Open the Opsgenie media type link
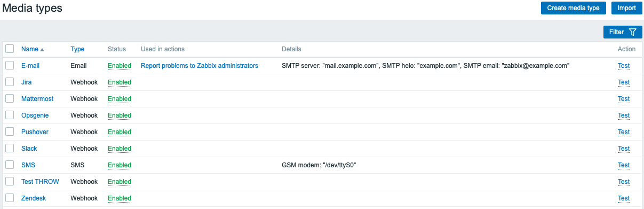Image resolution: width=644 pixels, height=209 pixels. click(x=35, y=115)
